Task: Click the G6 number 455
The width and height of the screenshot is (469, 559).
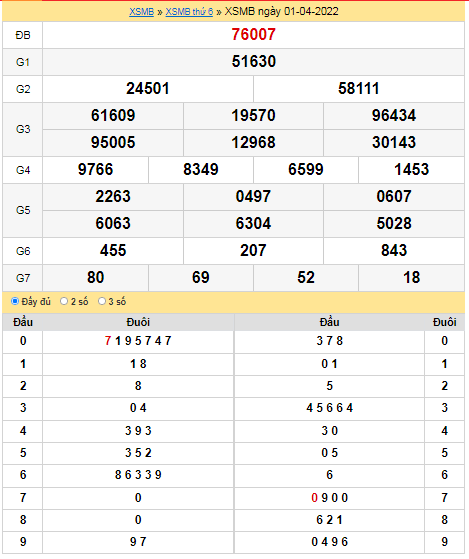Action: (113, 250)
